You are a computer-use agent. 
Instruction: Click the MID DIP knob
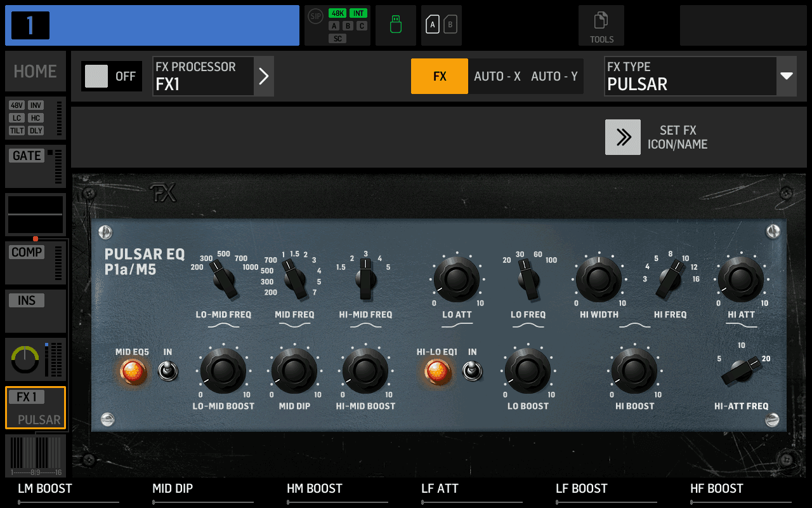click(x=294, y=371)
